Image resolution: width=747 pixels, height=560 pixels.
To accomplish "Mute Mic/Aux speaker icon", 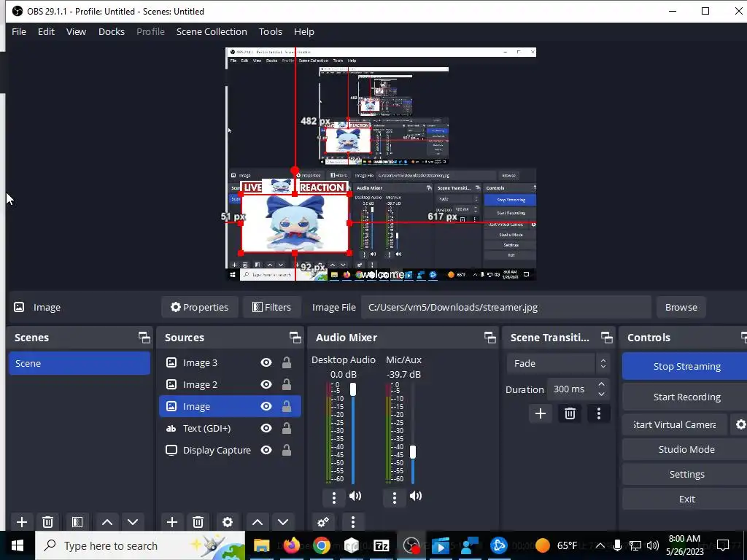I will (x=416, y=496).
